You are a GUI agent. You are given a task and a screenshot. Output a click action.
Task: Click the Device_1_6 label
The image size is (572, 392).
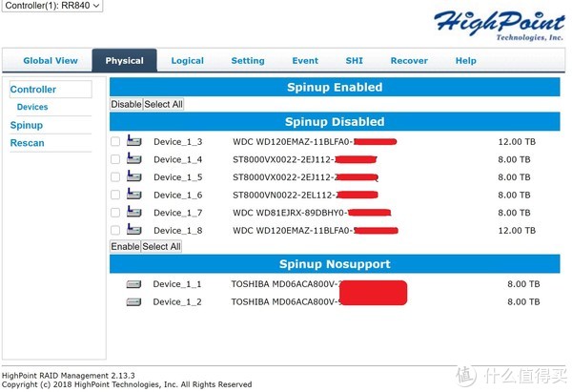[177, 195]
